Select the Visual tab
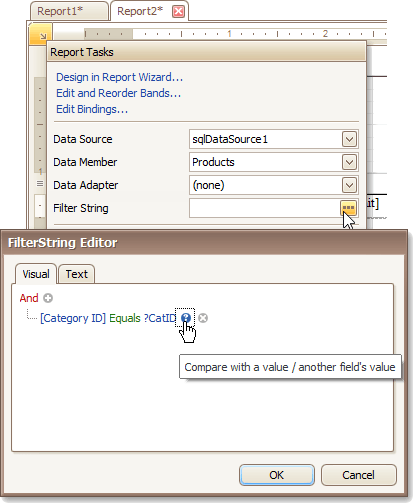The height and width of the screenshot is (503, 413). point(36,274)
